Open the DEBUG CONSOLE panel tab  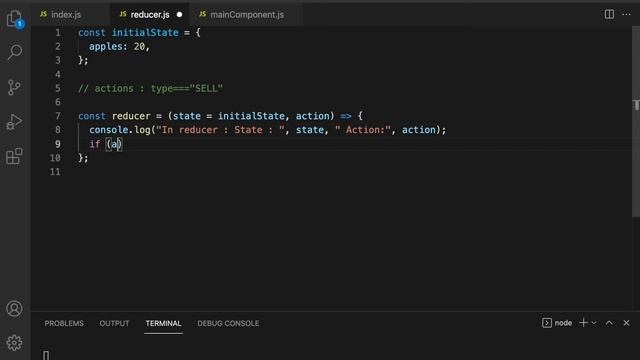[x=228, y=323]
